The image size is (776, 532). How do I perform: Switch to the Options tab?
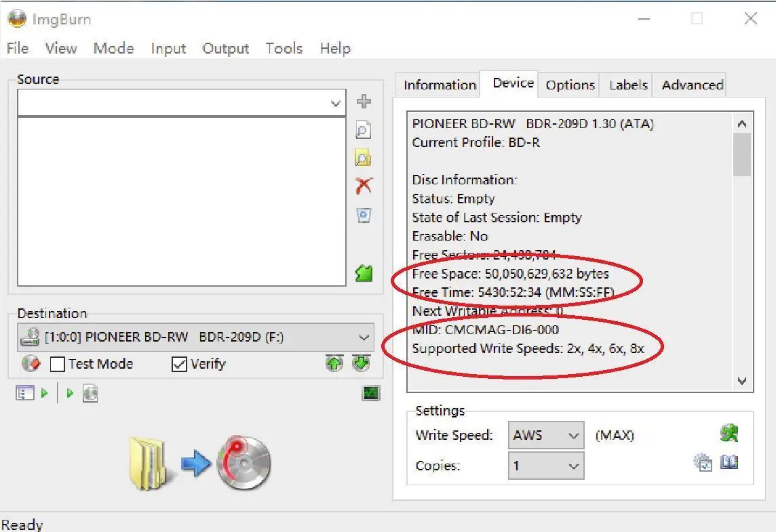570,85
